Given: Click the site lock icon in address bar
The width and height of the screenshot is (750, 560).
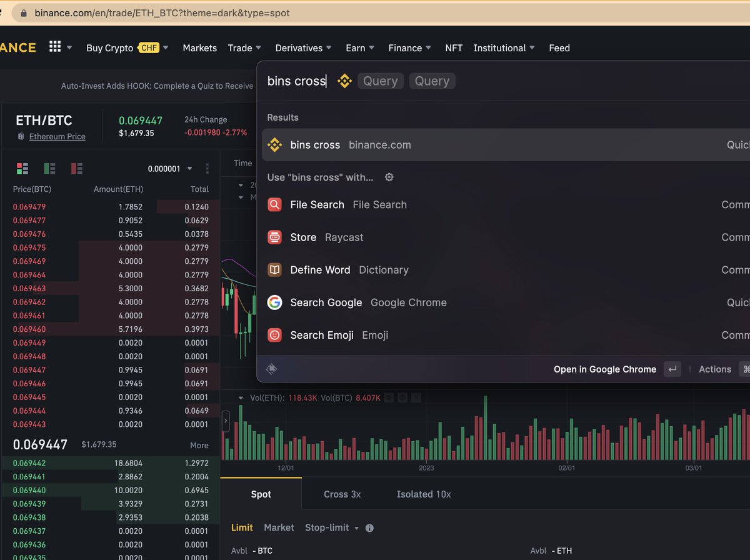Looking at the screenshot, I should pos(24,12).
